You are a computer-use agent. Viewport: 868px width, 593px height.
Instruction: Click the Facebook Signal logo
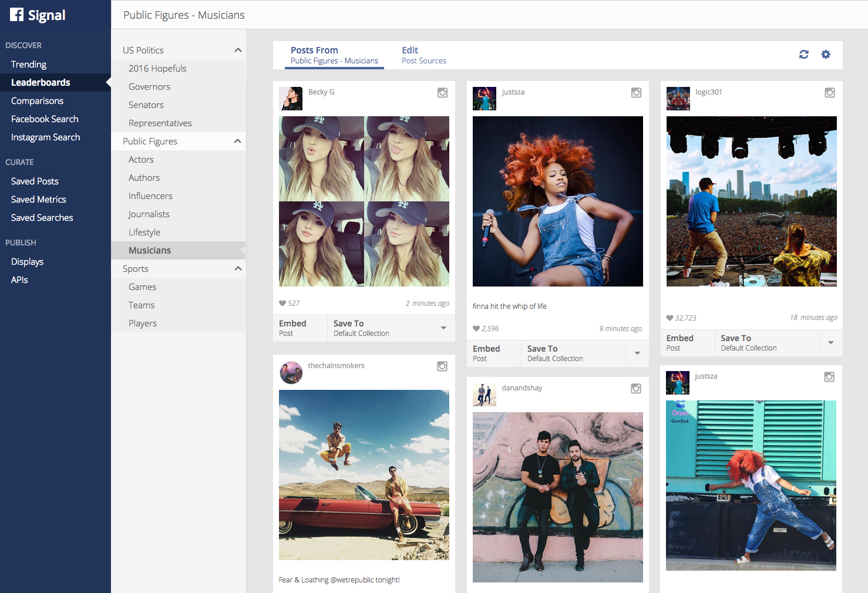pyautogui.click(x=38, y=15)
